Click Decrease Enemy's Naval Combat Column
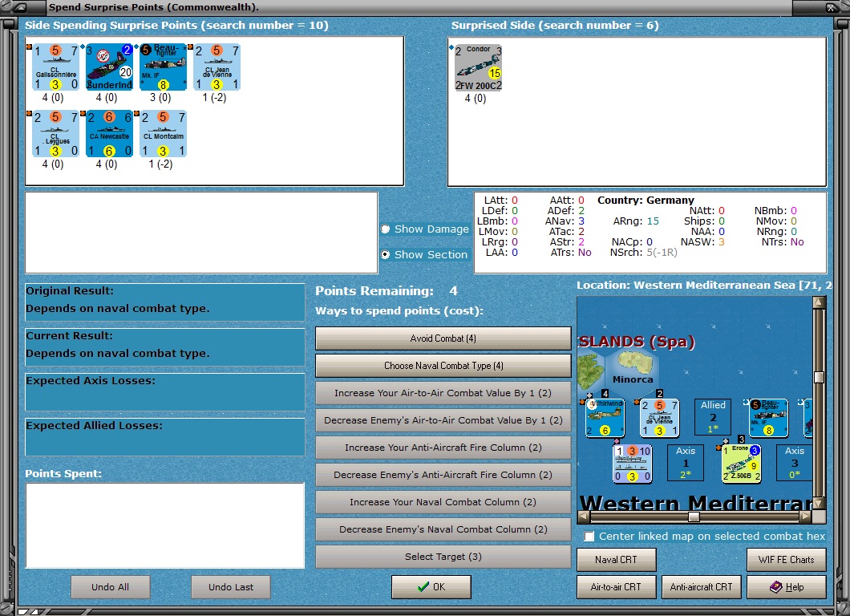Image resolution: width=850 pixels, height=616 pixels. coord(443,529)
